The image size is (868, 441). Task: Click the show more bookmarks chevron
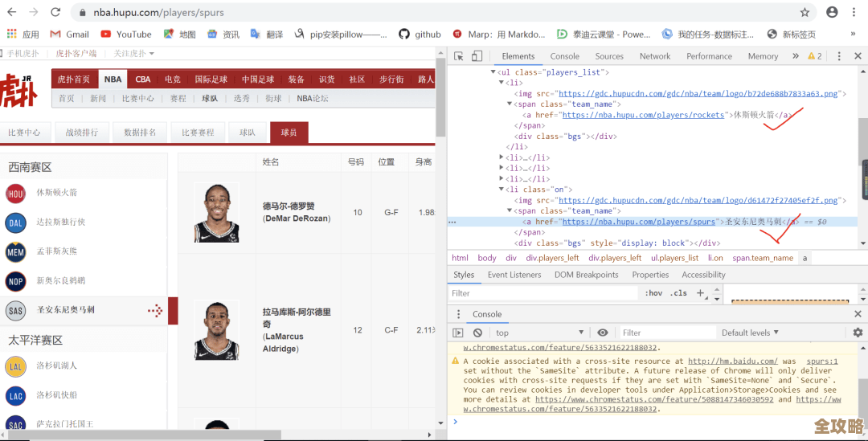click(853, 35)
